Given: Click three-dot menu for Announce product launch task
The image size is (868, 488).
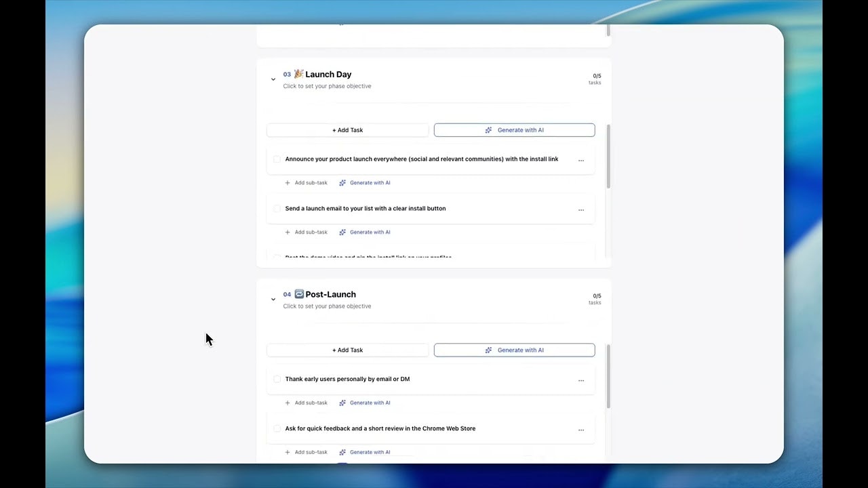Looking at the screenshot, I should pos(580,161).
